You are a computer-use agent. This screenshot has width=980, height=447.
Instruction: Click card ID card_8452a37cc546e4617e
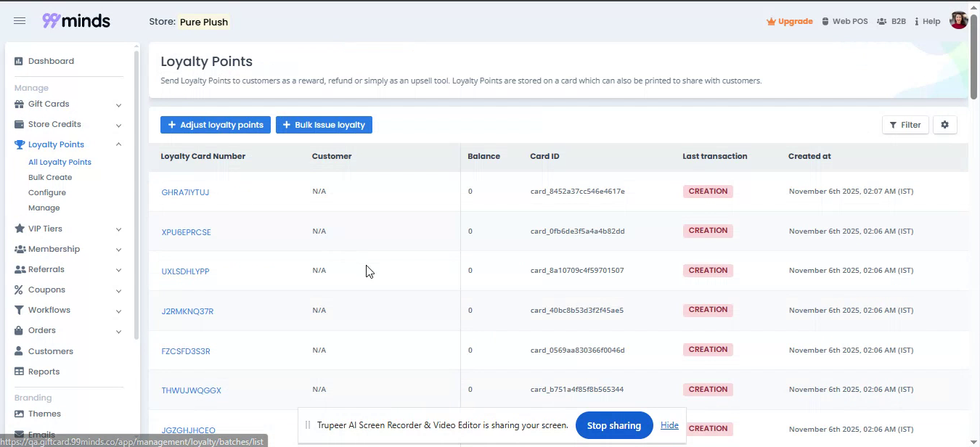[x=578, y=192]
